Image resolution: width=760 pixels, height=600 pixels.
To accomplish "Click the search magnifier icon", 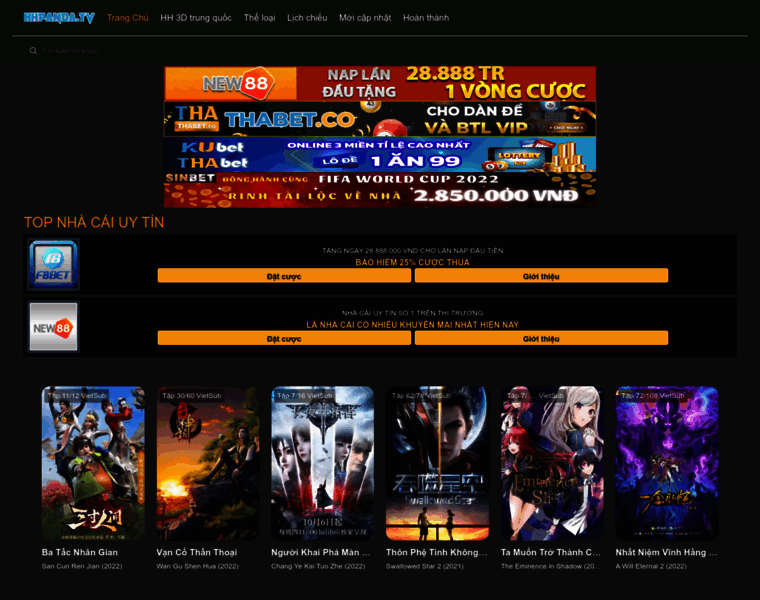I will [x=33, y=50].
